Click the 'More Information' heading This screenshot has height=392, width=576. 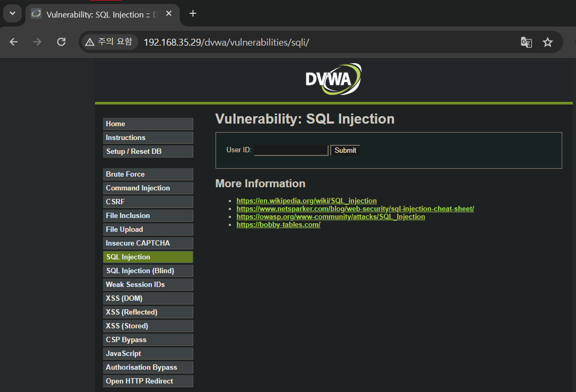tap(260, 184)
